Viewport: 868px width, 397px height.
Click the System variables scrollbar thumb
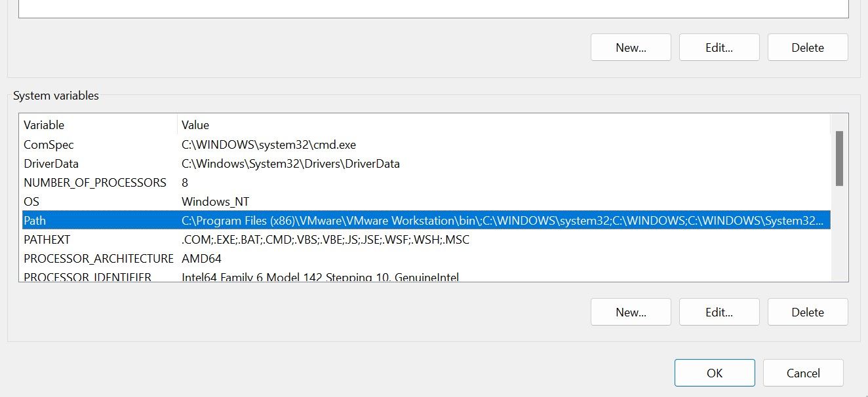(839, 159)
